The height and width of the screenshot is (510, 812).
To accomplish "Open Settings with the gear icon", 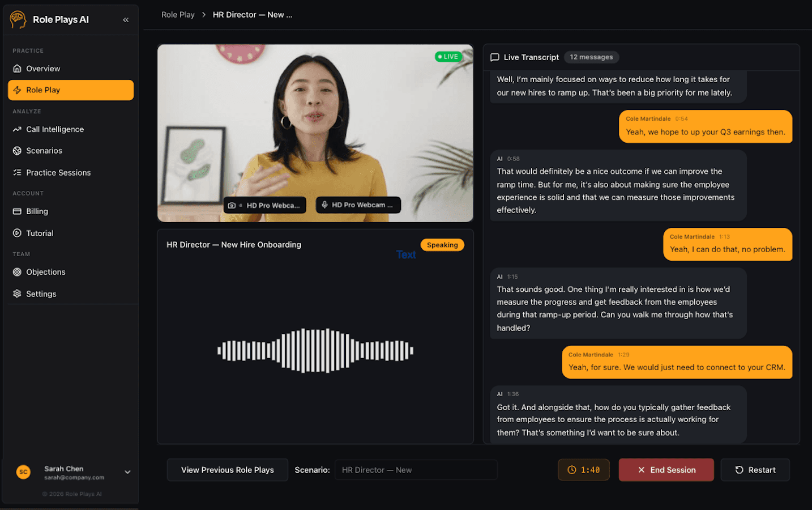I will tap(16, 294).
